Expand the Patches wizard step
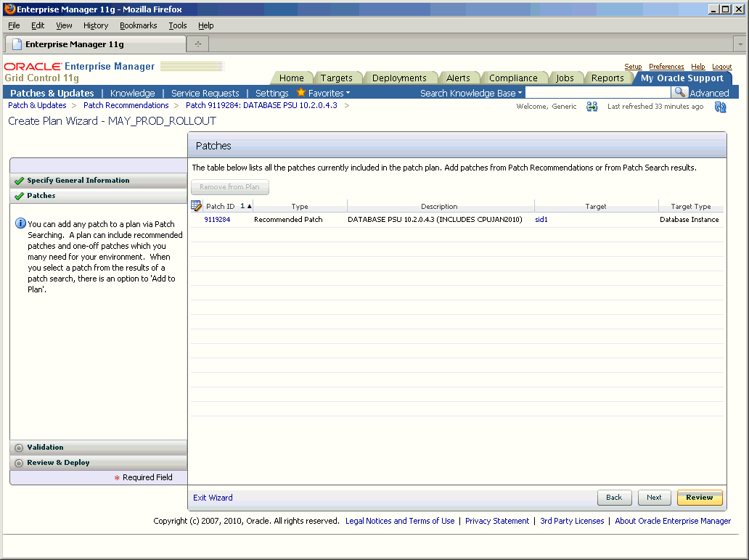The width and height of the screenshot is (749, 560). coord(99,196)
